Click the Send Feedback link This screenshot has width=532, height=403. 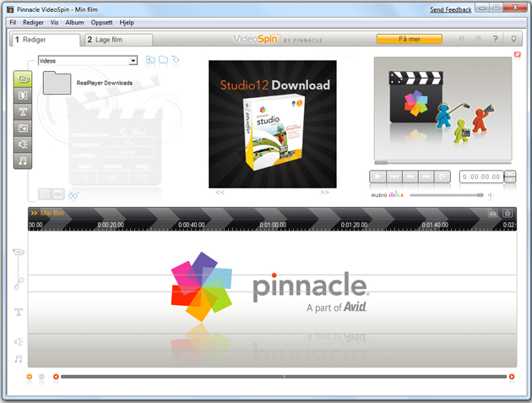[x=451, y=9]
